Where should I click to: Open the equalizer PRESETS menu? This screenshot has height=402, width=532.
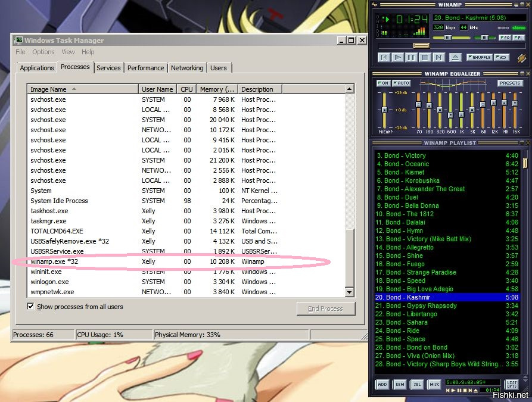tap(509, 83)
